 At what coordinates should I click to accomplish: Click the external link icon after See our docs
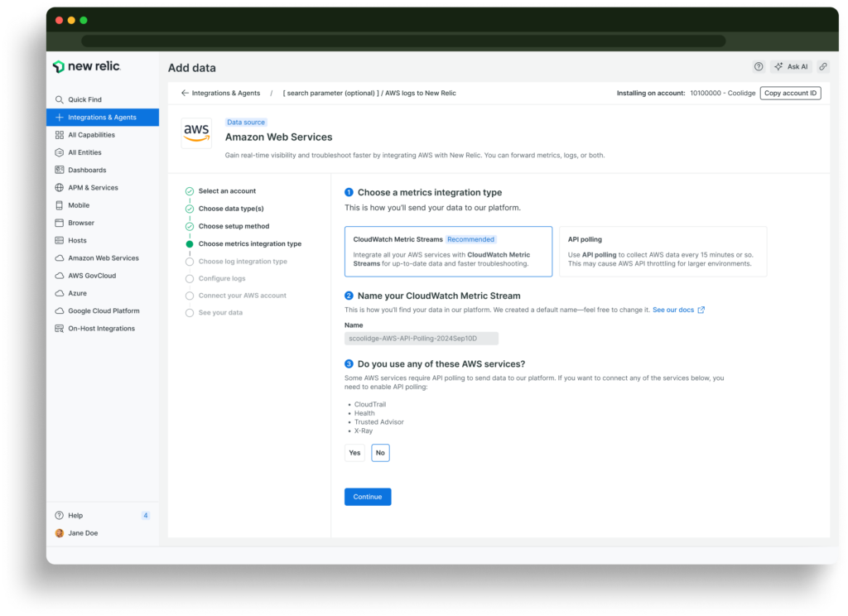(701, 310)
